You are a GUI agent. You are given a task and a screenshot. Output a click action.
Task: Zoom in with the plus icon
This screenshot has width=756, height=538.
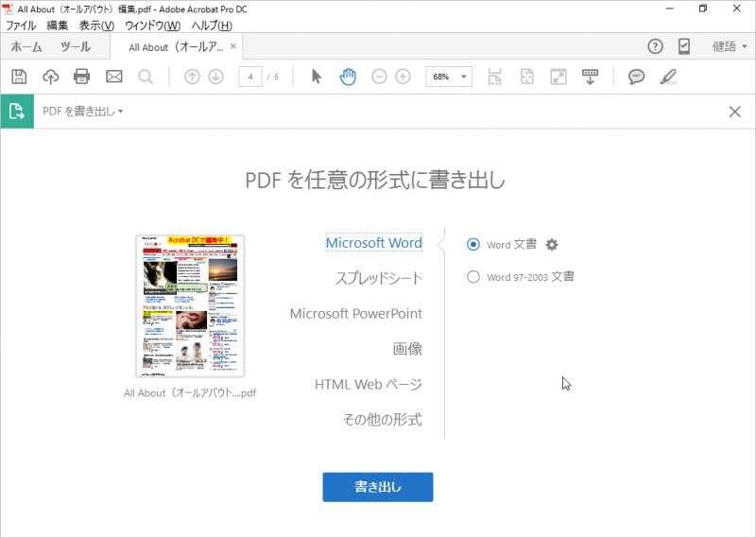[x=403, y=77]
